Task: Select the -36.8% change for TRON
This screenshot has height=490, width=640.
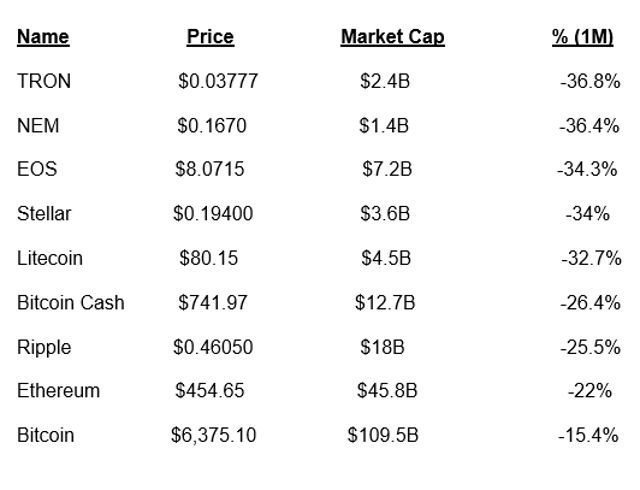Action: pyautogui.click(x=590, y=82)
